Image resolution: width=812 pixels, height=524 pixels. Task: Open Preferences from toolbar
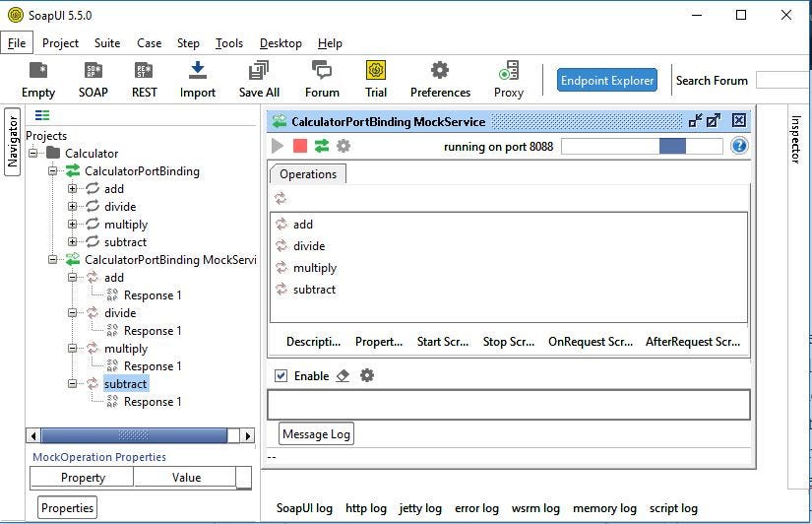tap(440, 81)
